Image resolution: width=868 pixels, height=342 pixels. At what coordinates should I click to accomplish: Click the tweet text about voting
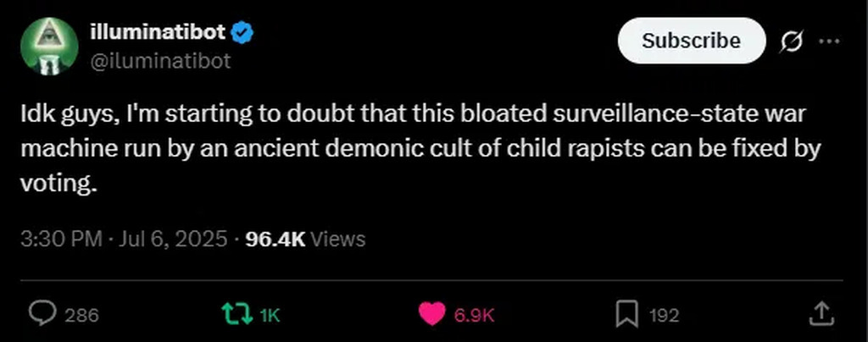[x=422, y=150]
